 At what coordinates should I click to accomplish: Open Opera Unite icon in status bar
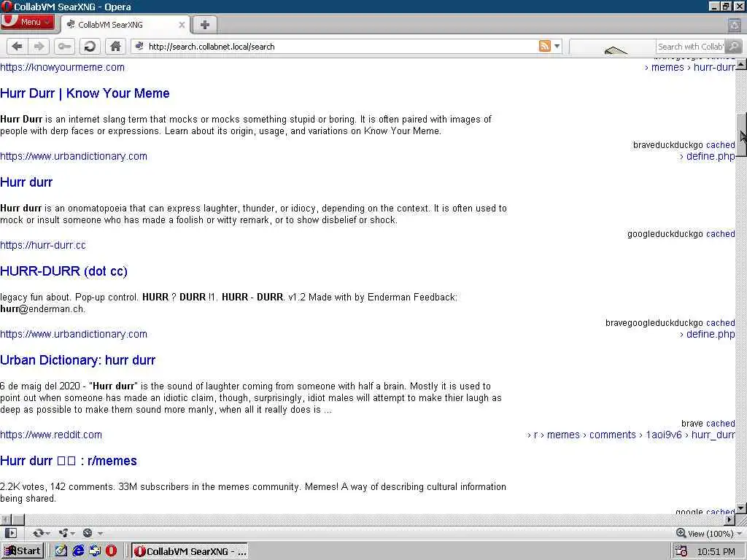(63, 533)
